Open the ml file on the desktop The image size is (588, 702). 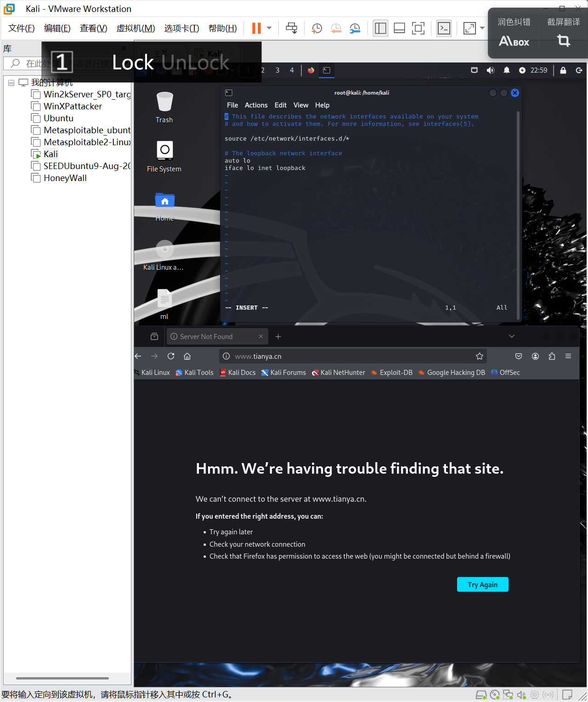pyautogui.click(x=164, y=304)
